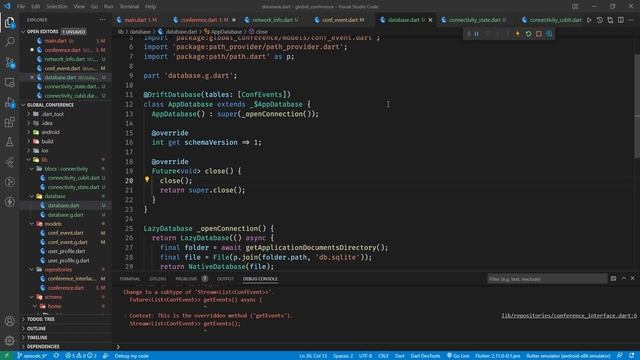Collapse the GLOBAL_CONFERENCE project section
The width and height of the screenshot is (640, 360).
(x=50, y=105)
